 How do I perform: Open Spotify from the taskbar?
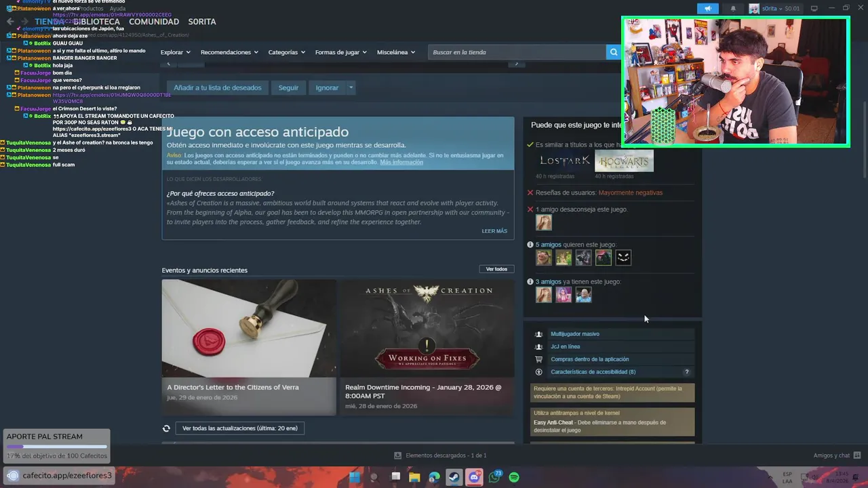[514, 477]
